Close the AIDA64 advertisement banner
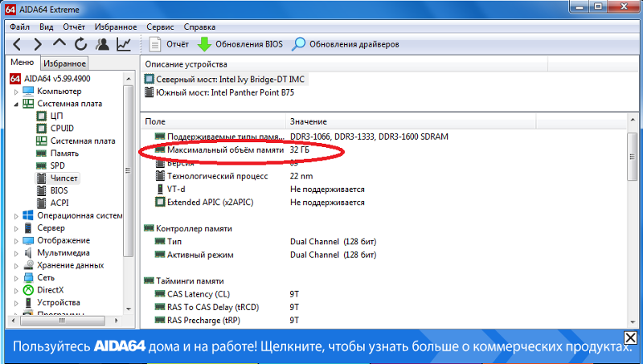This screenshot has height=364, width=643. coord(631,337)
